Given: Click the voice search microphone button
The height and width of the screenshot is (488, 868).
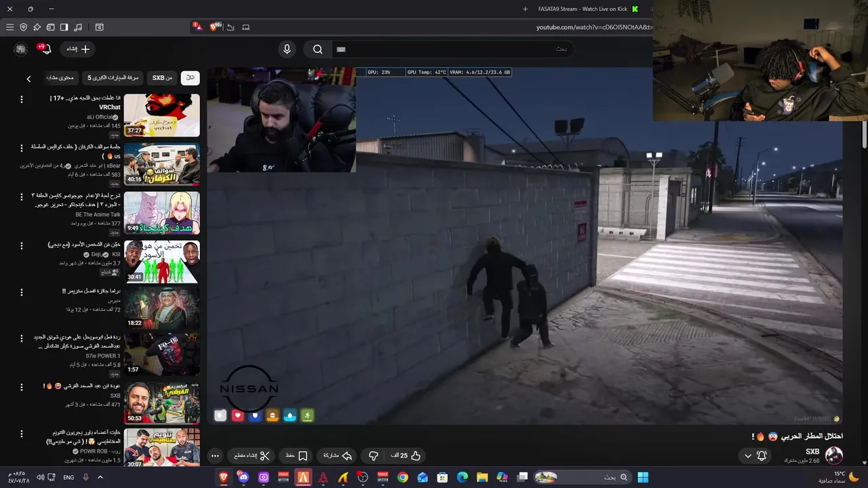Looking at the screenshot, I should point(287,49).
